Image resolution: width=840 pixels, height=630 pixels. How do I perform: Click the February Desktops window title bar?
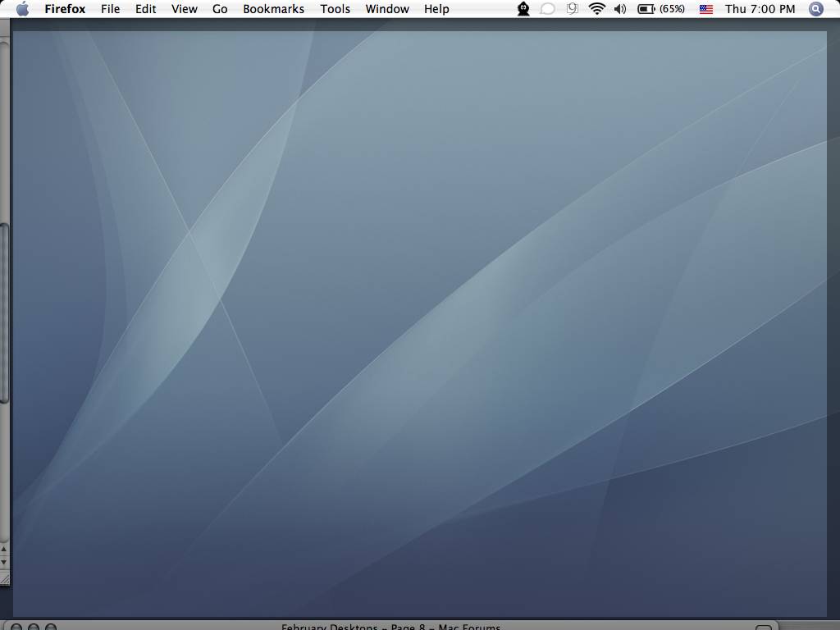coord(391,626)
